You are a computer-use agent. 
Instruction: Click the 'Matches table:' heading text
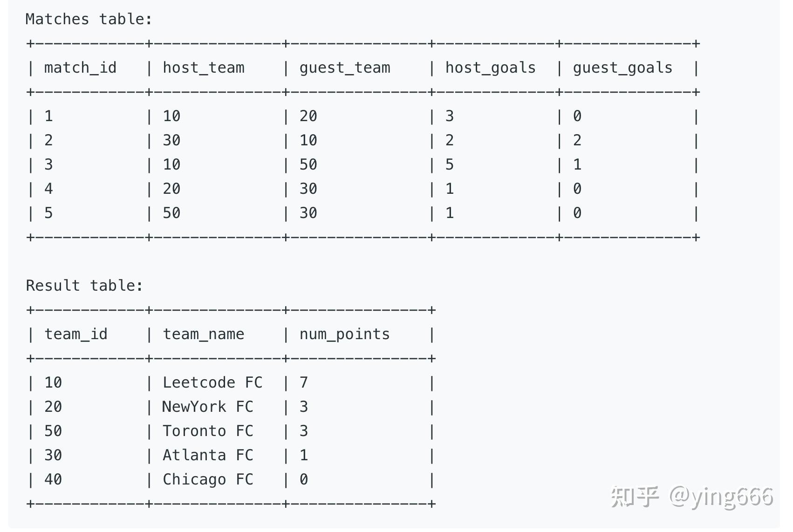[89, 19]
